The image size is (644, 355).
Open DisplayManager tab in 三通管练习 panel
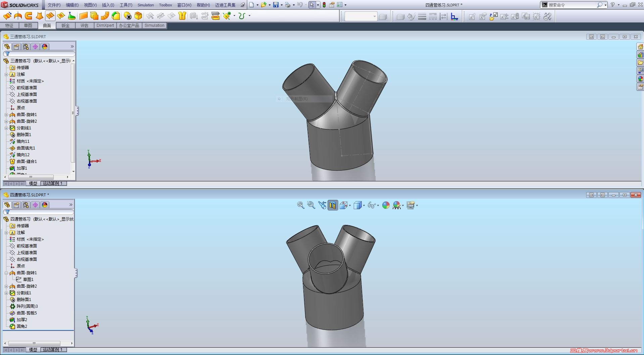45,47
